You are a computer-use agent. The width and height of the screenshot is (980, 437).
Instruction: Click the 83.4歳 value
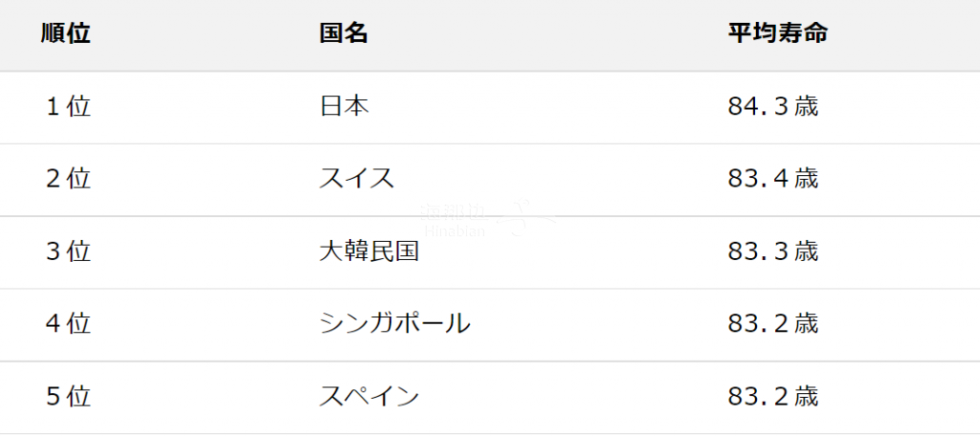[x=773, y=179]
